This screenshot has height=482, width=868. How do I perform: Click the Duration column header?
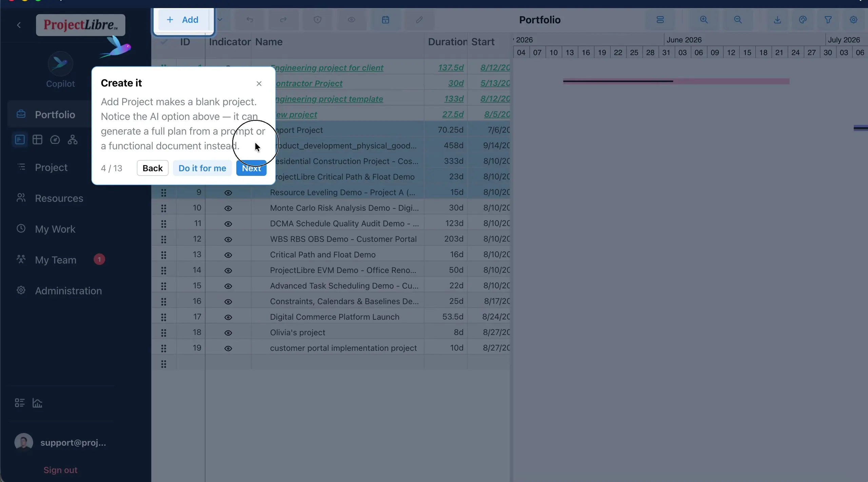point(446,42)
